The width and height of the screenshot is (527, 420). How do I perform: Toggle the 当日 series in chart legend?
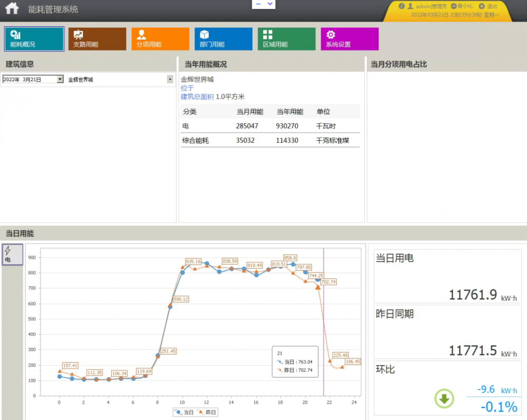184,412
